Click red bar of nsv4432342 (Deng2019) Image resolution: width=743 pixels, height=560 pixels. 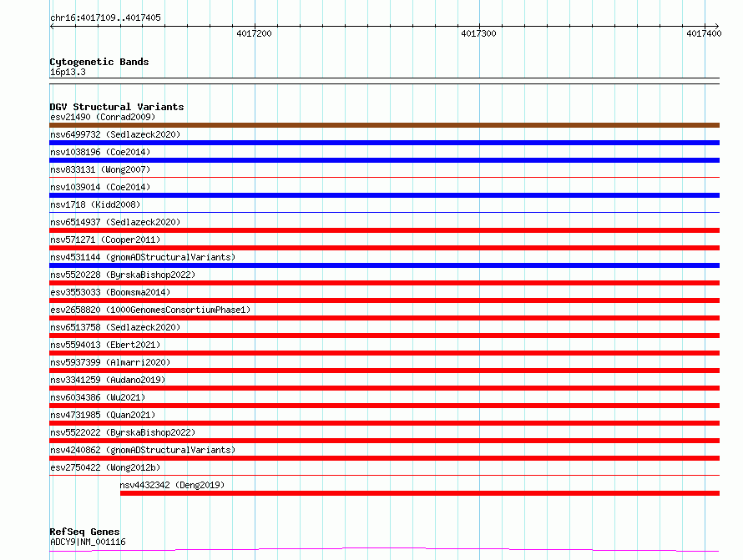pos(419,493)
